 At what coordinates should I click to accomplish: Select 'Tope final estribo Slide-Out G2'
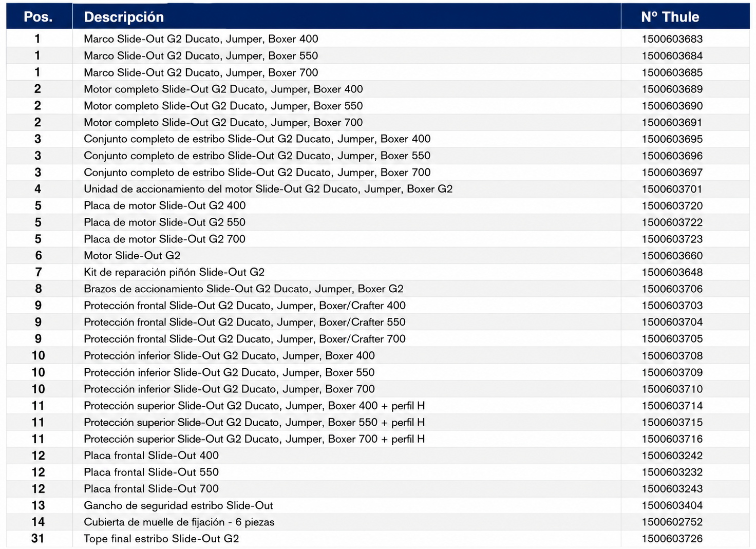coord(161,539)
